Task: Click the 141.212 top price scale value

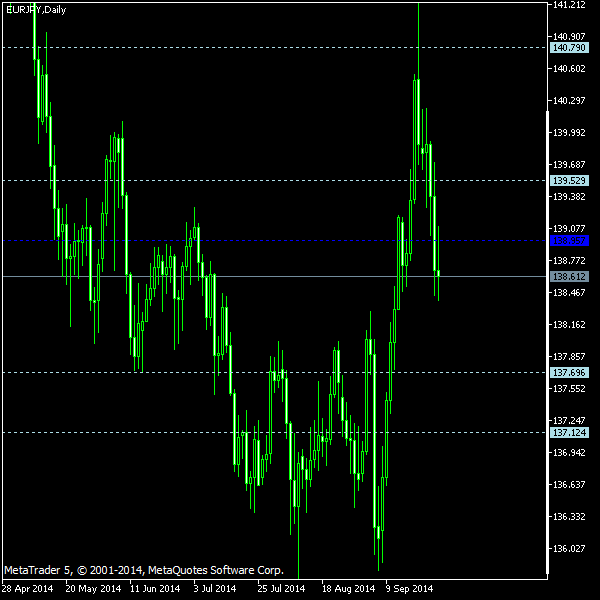Action: [569, 5]
